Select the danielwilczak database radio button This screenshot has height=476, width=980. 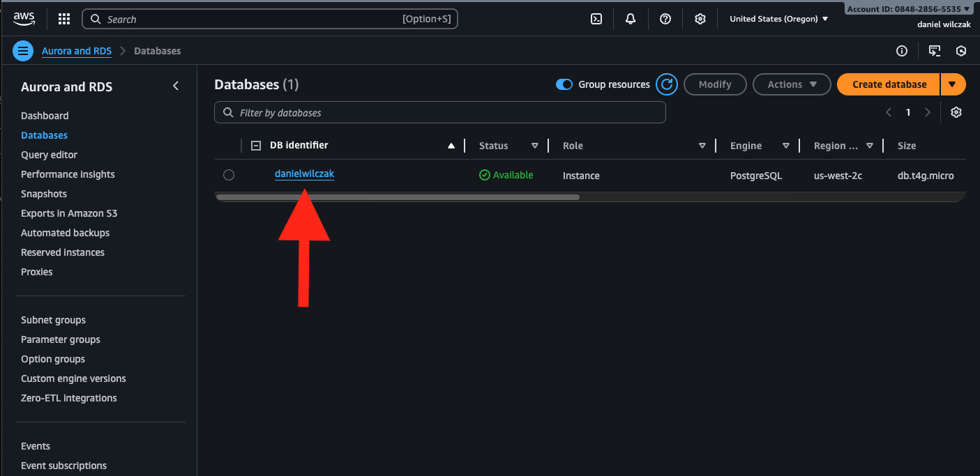229,175
